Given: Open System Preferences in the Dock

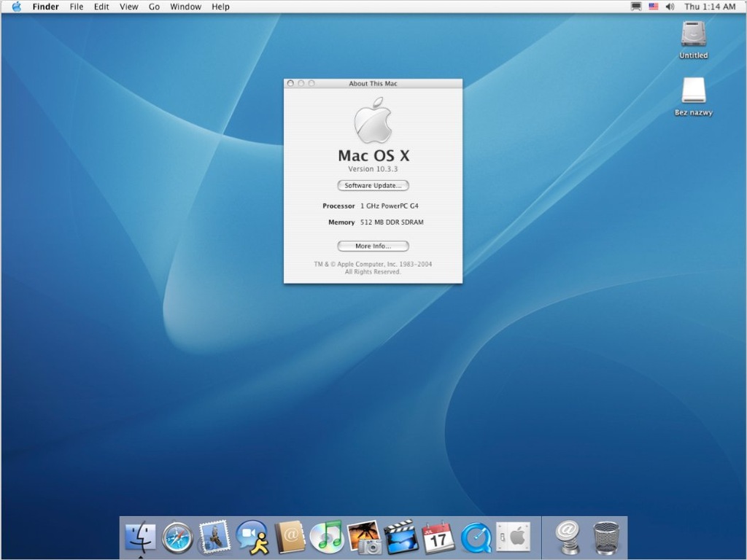Looking at the screenshot, I should click(x=513, y=537).
